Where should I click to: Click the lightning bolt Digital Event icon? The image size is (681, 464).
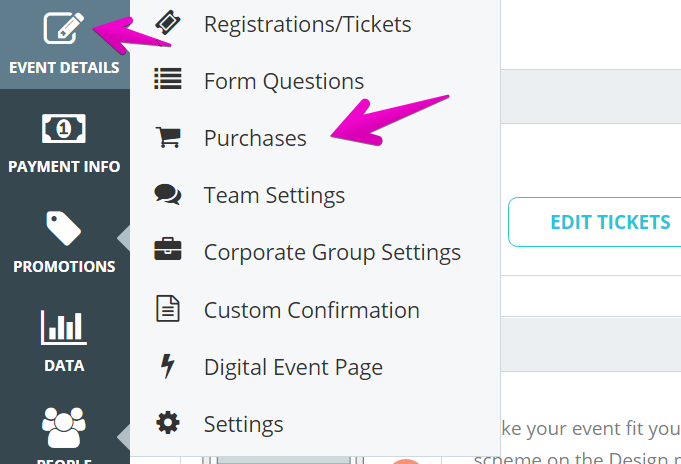(168, 366)
